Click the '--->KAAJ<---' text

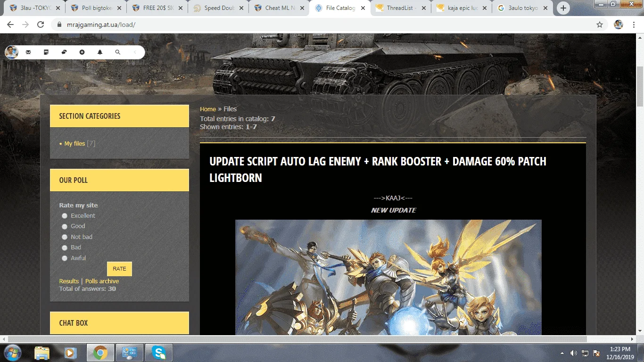[x=393, y=198]
